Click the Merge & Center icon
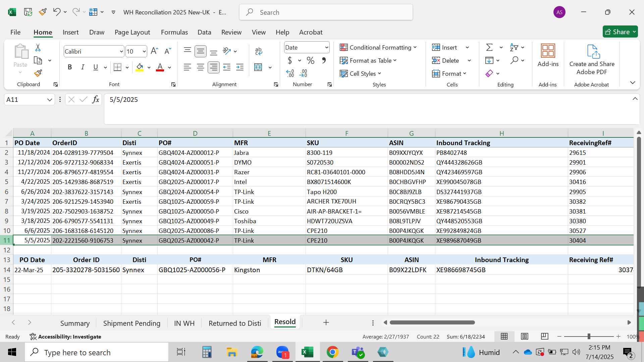Image resolution: width=644 pixels, height=362 pixels. [258, 67]
